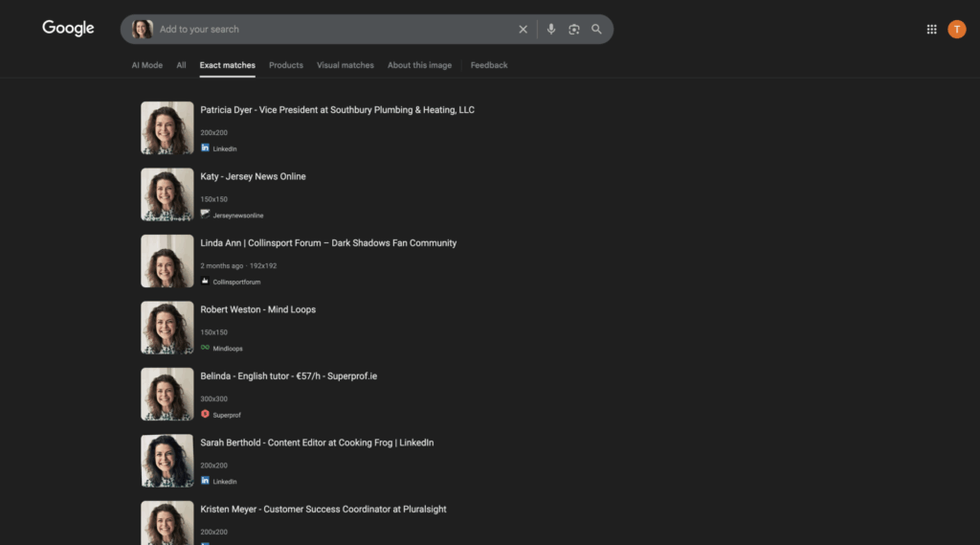This screenshot has height=545, width=980.
Task: Click the LinkedIn favicon under the Patricia Dyer result
Action: [205, 148]
